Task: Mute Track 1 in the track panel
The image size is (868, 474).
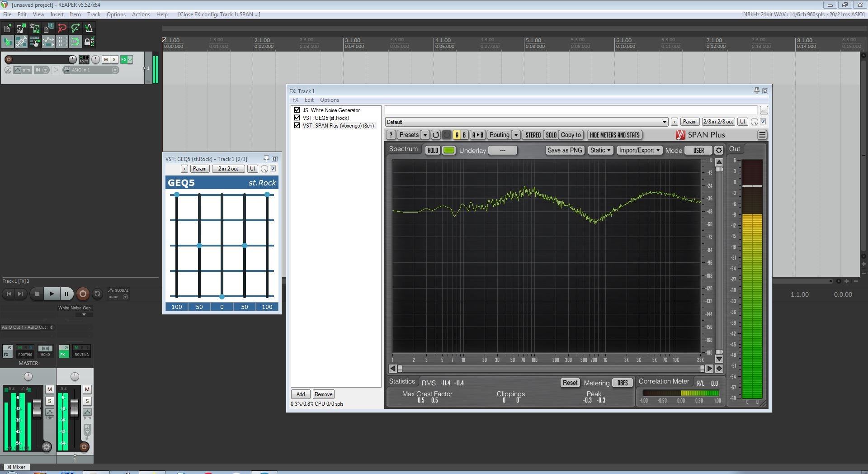Action: 106,59
